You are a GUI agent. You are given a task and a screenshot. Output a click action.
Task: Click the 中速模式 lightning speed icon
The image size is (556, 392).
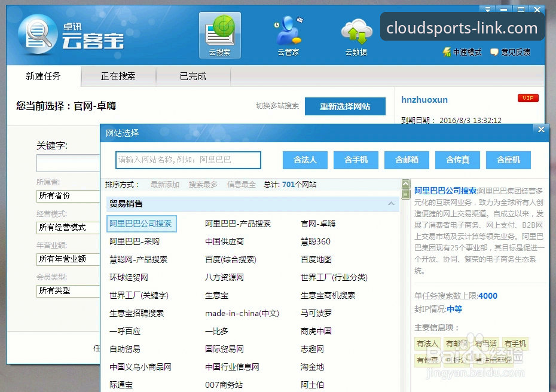(x=447, y=53)
